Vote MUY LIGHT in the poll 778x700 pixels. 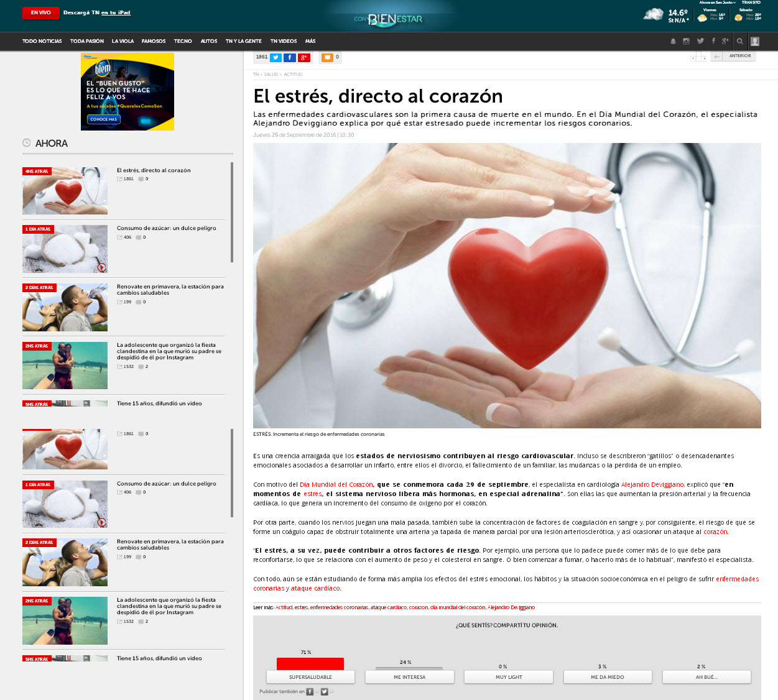(509, 677)
